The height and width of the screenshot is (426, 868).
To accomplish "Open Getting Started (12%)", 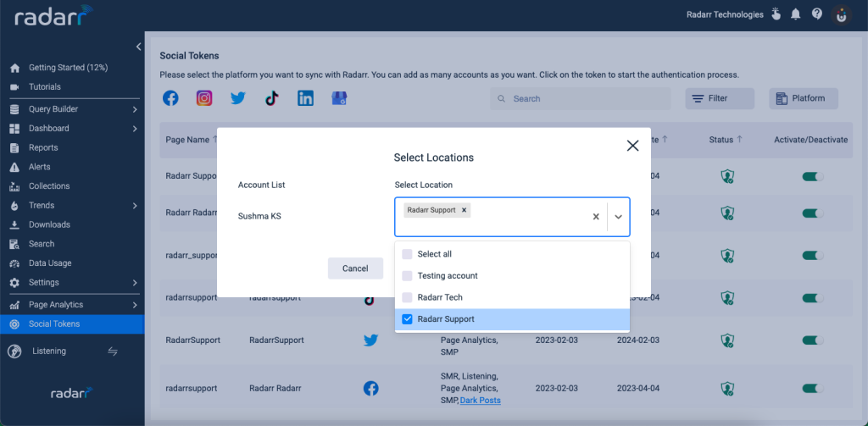I will click(68, 68).
